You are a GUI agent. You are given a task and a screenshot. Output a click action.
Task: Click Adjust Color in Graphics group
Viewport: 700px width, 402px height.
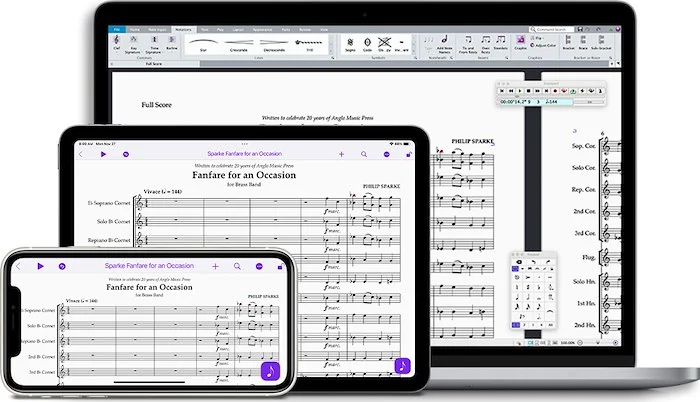point(543,46)
